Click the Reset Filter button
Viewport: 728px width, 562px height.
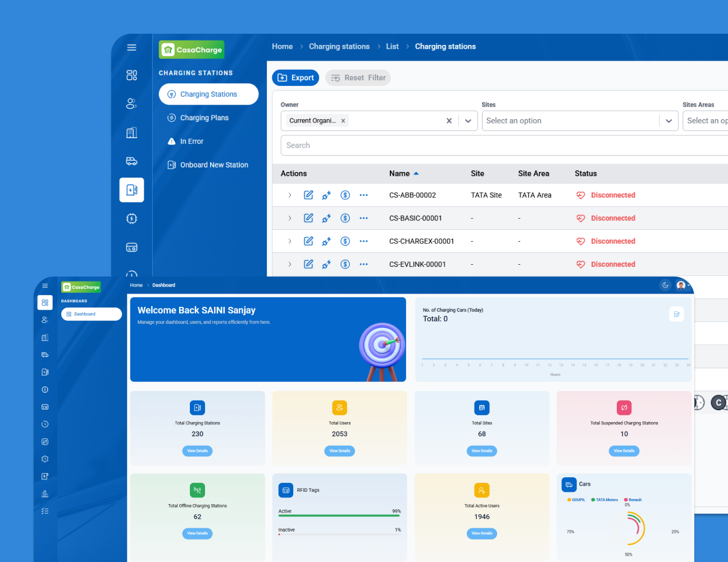(x=358, y=78)
